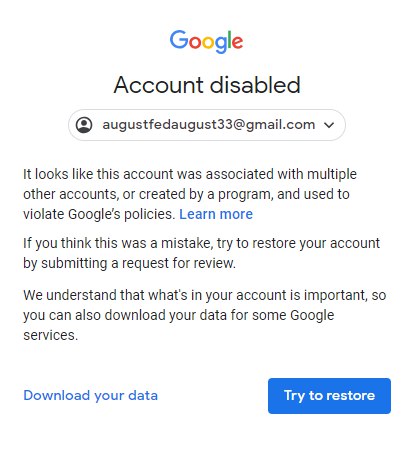
Task: Click the green letter l in the Google logo
Action: [228, 40]
